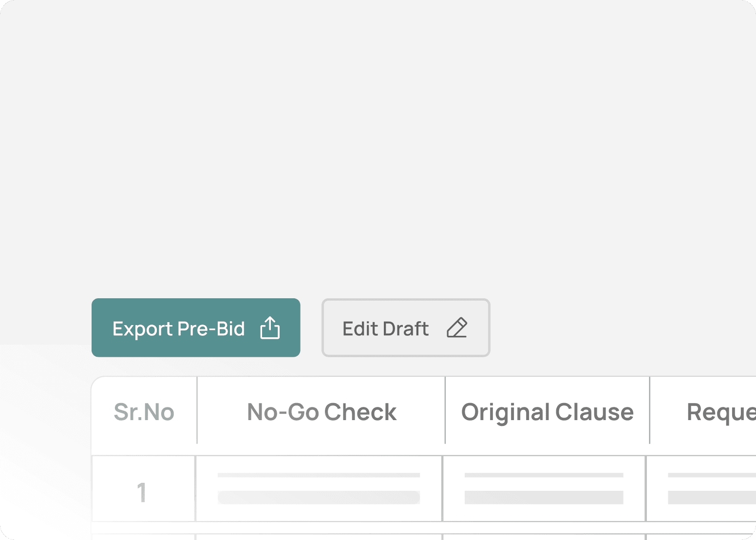Click the export/share icon on Export Pre-Bid
The image size is (756, 540).
click(x=270, y=328)
